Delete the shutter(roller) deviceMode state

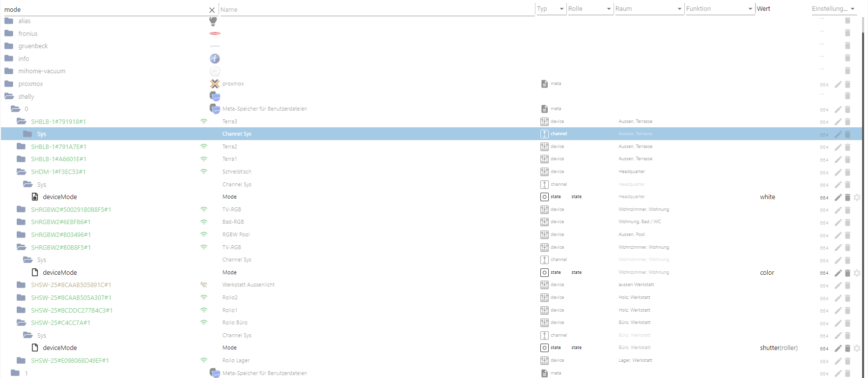pos(847,349)
